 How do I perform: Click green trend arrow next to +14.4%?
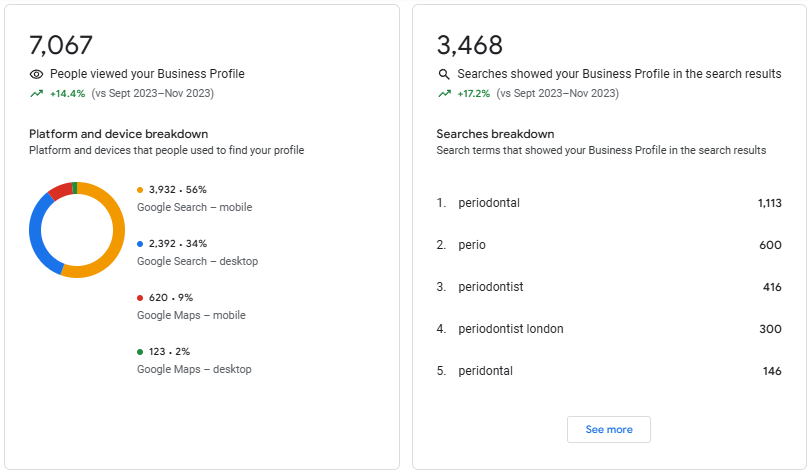click(x=36, y=94)
